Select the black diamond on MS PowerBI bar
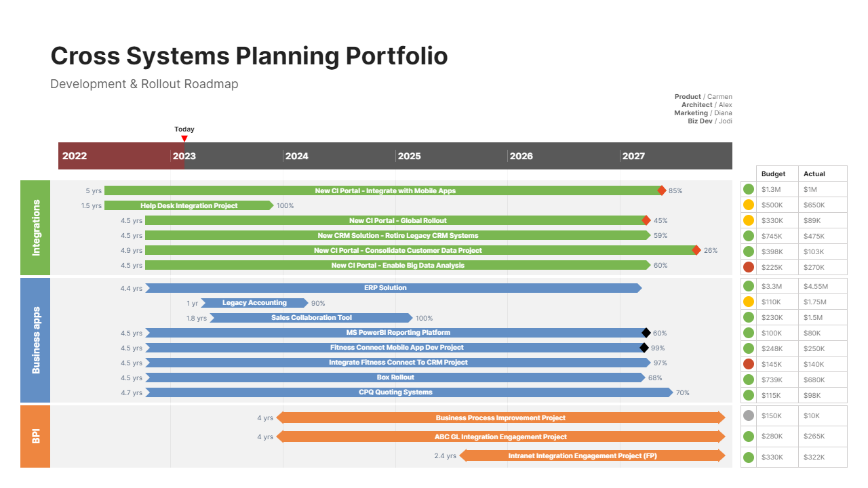 tap(646, 333)
